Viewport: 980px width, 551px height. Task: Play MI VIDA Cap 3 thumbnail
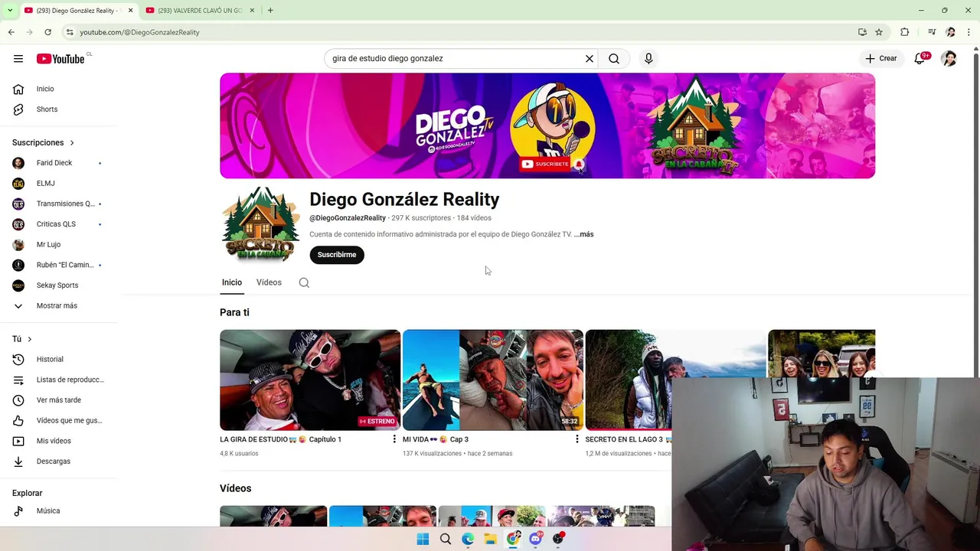click(493, 380)
